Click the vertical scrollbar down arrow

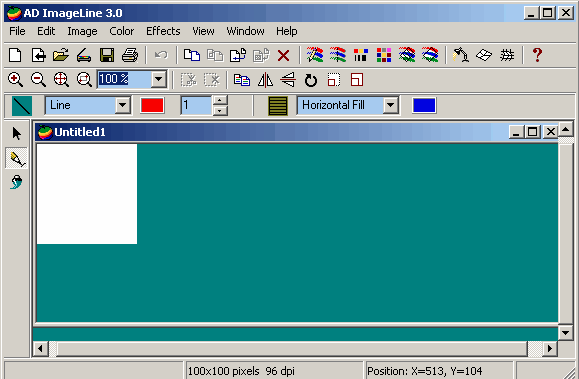[565, 332]
